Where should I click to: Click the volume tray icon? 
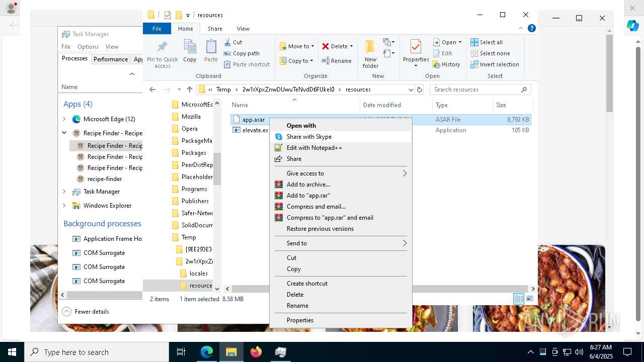[x=579, y=352]
